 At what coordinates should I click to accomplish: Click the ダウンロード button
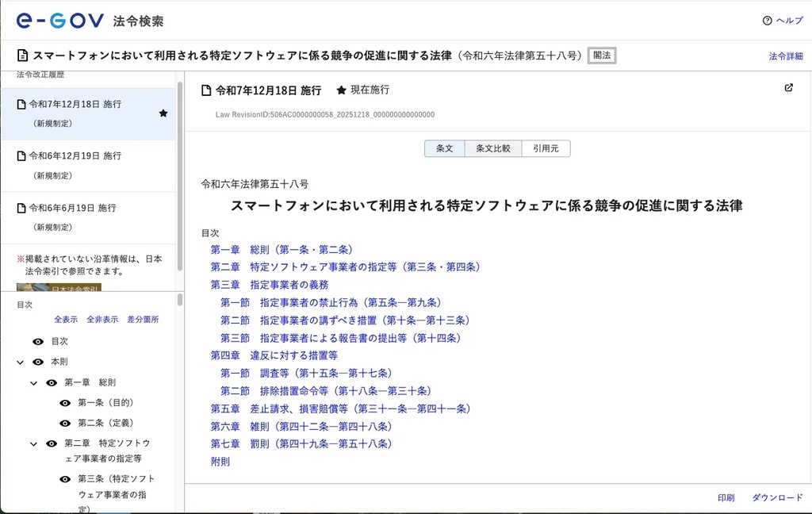click(x=777, y=498)
